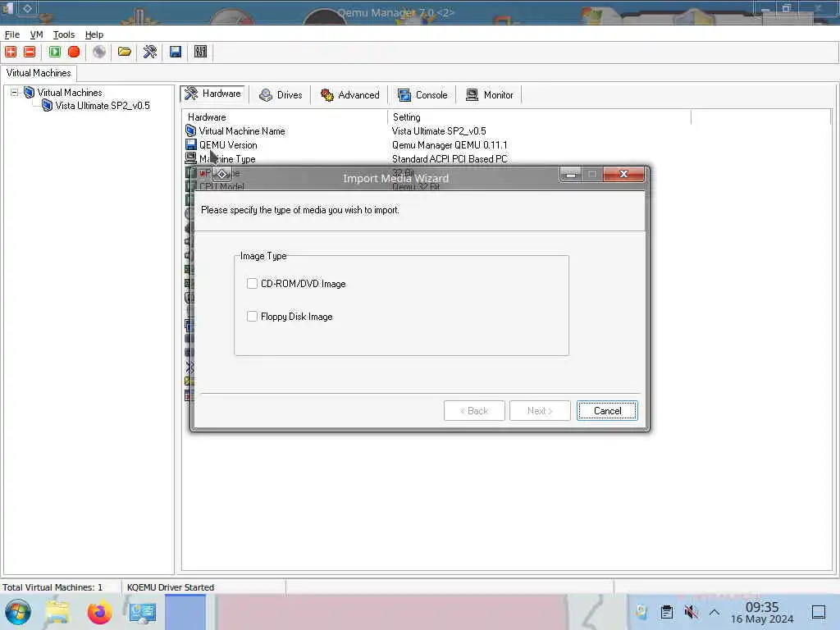Click the Next button in the wizard
This screenshot has width=840, height=630.
click(x=540, y=411)
